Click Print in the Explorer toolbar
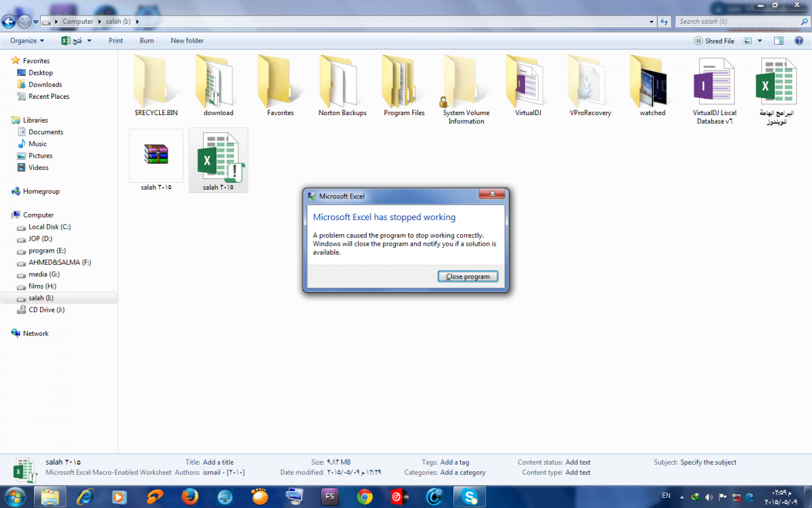This screenshot has height=508, width=812. point(116,41)
